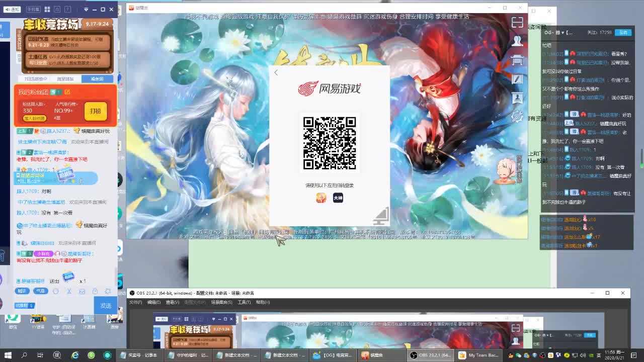644x362 pixels.
Task: Click the bell icon in YY title bar
Action: [x=57, y=9]
